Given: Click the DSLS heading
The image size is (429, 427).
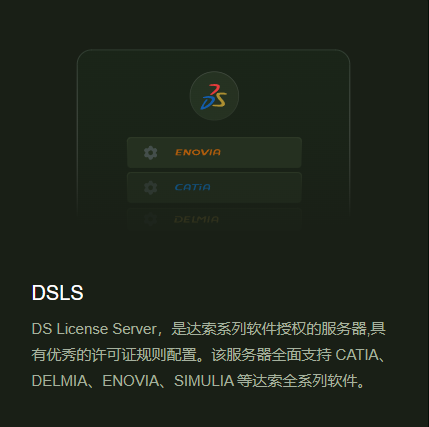Looking at the screenshot, I should click(x=57, y=293).
